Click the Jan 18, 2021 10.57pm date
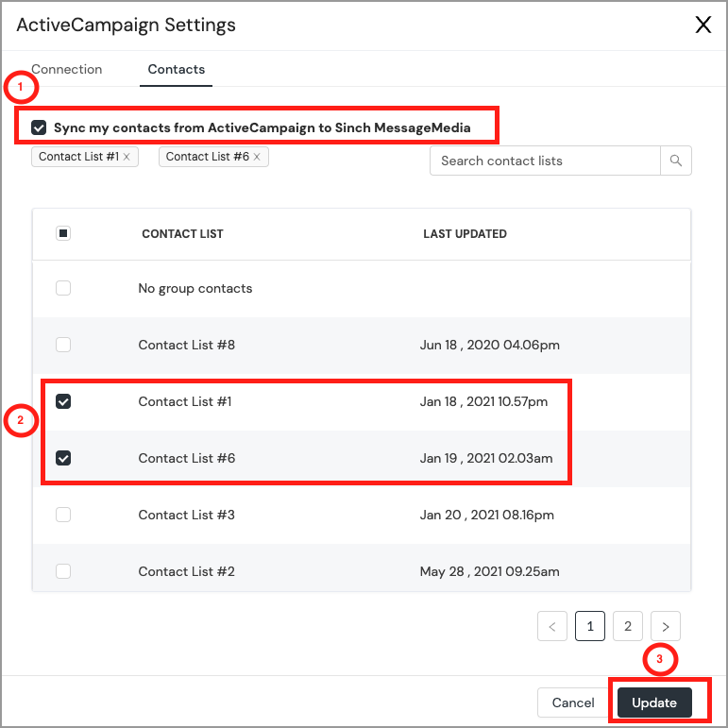 point(483,401)
